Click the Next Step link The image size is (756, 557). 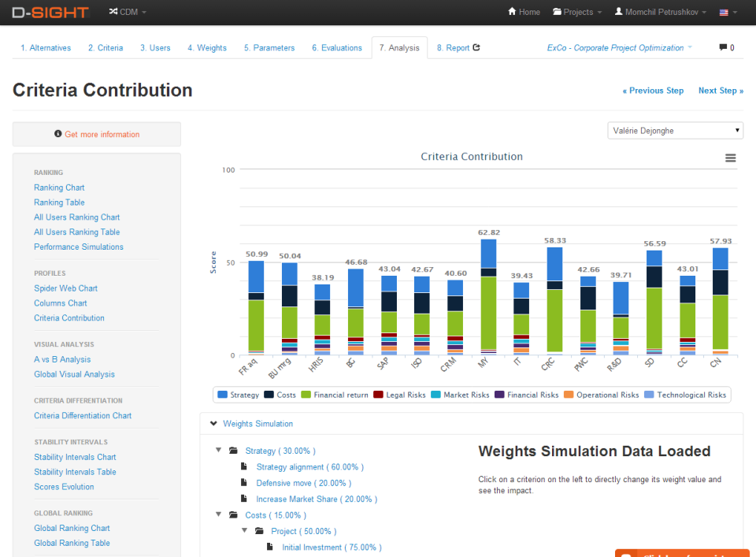pos(720,91)
